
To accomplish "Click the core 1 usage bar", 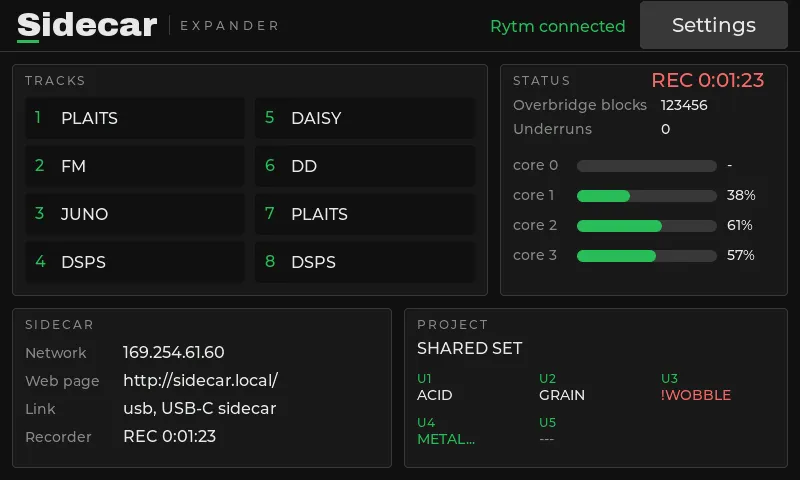I will pos(646,196).
